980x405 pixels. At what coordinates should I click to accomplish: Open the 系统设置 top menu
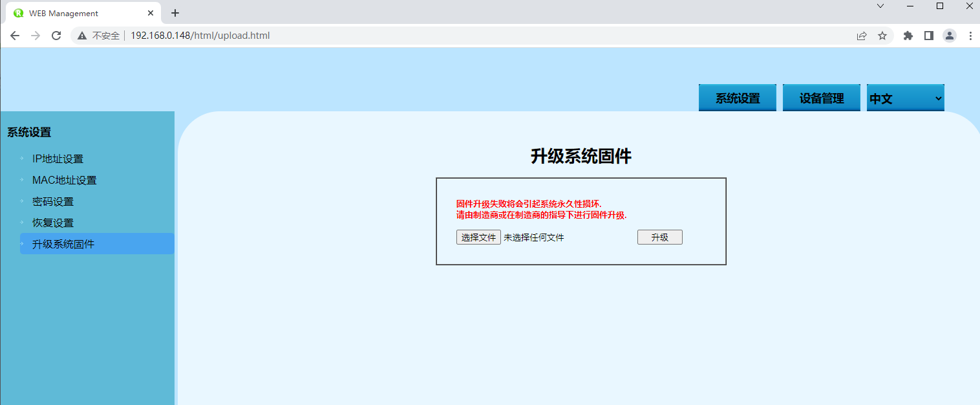738,98
